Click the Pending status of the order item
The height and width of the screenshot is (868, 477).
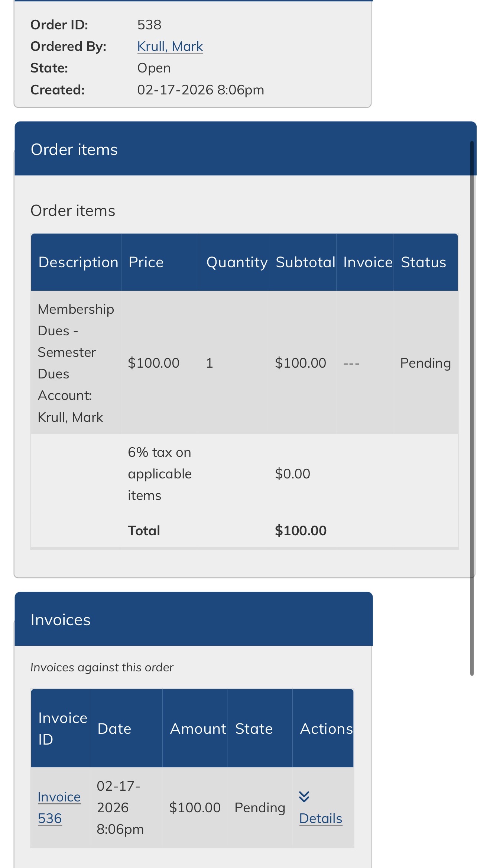coord(425,363)
